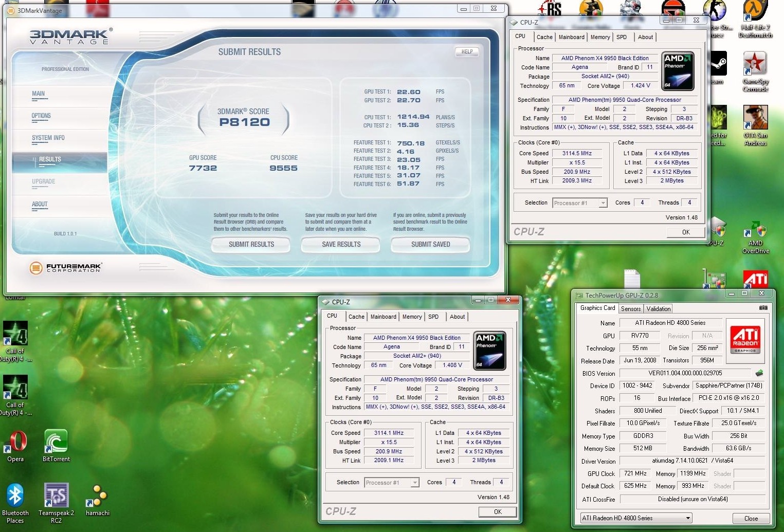
Task: Click the ATI CrossFire status field
Action: [x=692, y=499]
